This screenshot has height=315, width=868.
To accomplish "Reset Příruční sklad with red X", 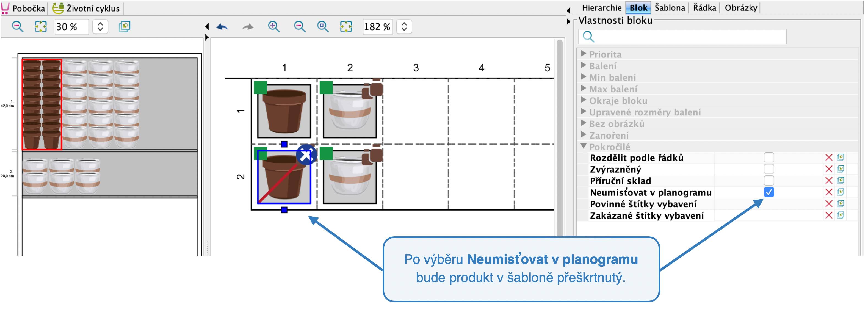I will tap(829, 181).
